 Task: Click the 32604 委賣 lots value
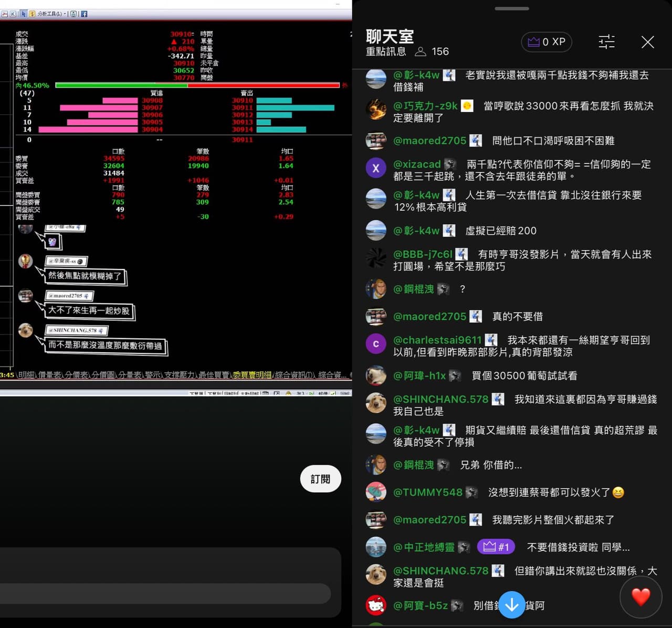coord(114,165)
